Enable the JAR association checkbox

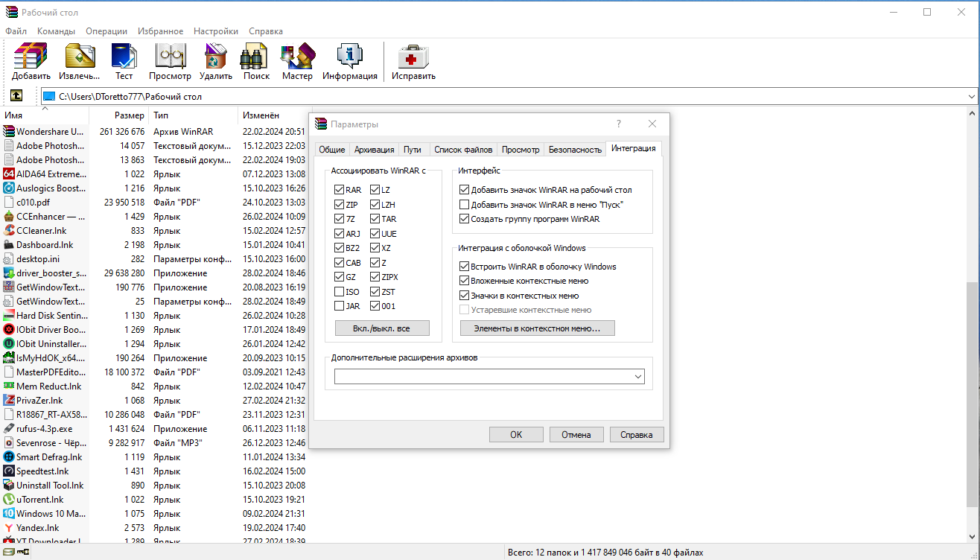point(340,306)
